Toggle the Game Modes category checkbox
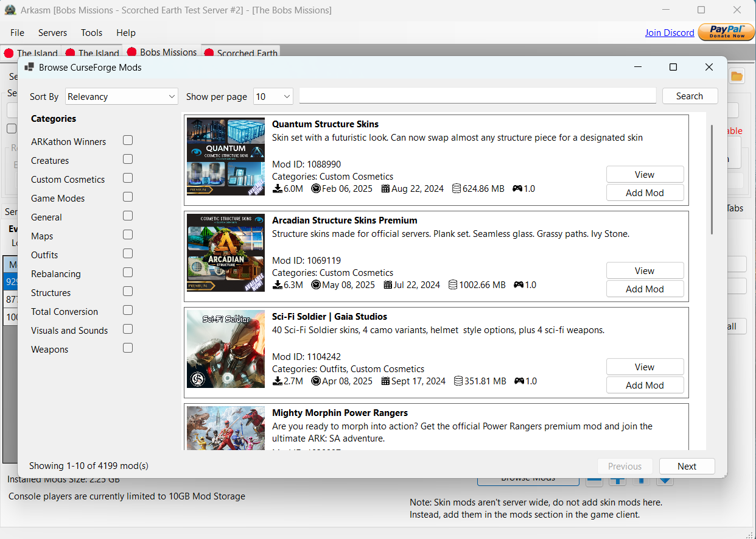The height and width of the screenshot is (539, 756). [x=128, y=197]
